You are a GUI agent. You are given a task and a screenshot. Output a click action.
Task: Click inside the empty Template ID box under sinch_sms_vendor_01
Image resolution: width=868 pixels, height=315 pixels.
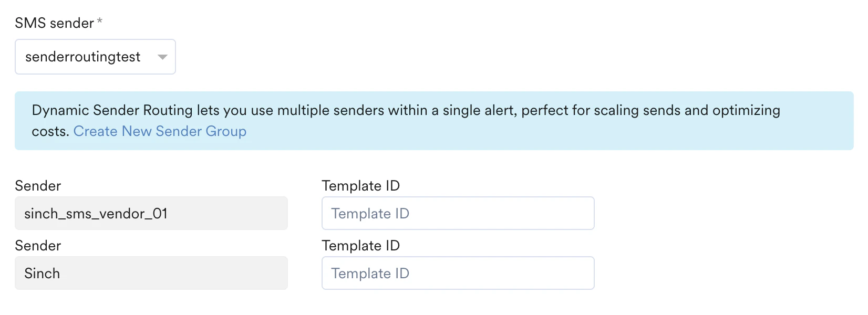(457, 213)
